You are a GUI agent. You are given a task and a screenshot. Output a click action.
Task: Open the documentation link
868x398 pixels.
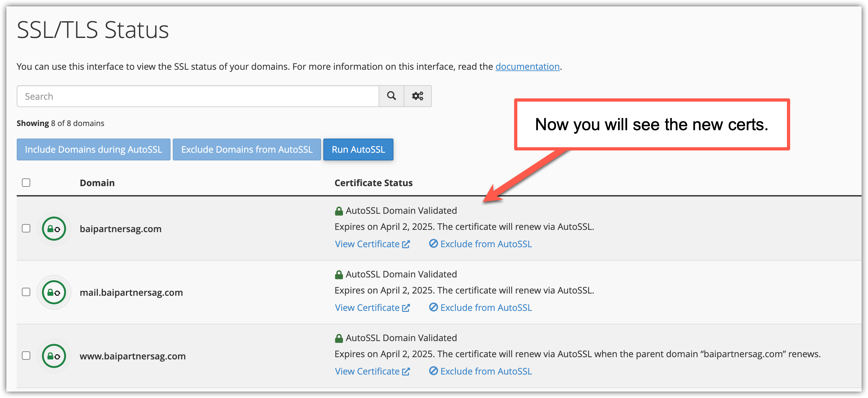(527, 66)
